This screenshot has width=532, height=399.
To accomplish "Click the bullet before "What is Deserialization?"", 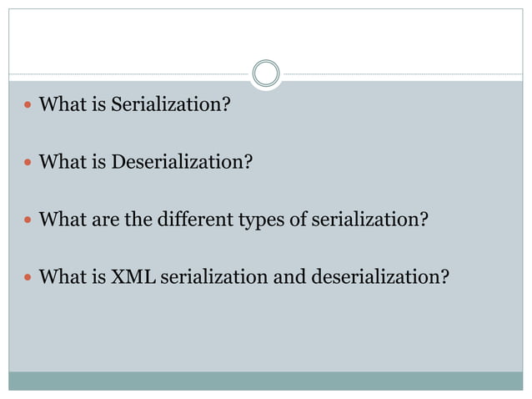I will pyautogui.click(x=28, y=163).
